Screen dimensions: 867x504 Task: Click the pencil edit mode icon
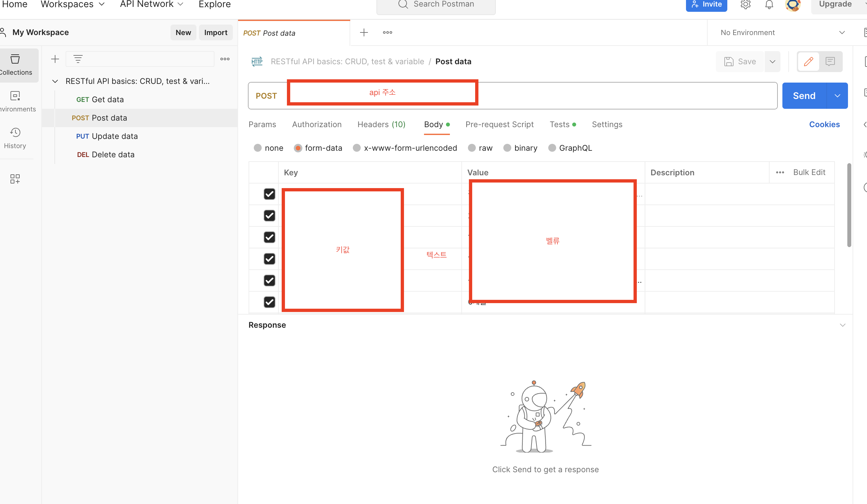tap(808, 62)
